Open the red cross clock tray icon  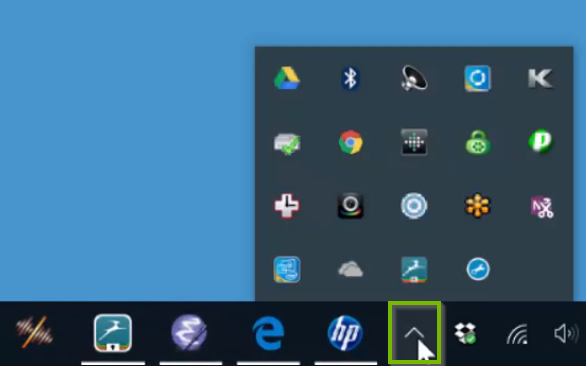coord(287,206)
